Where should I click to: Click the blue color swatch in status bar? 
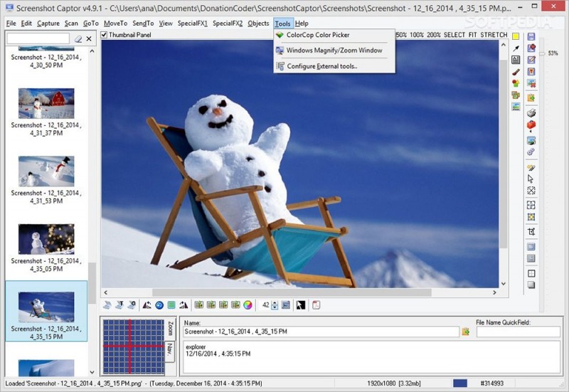pos(460,383)
